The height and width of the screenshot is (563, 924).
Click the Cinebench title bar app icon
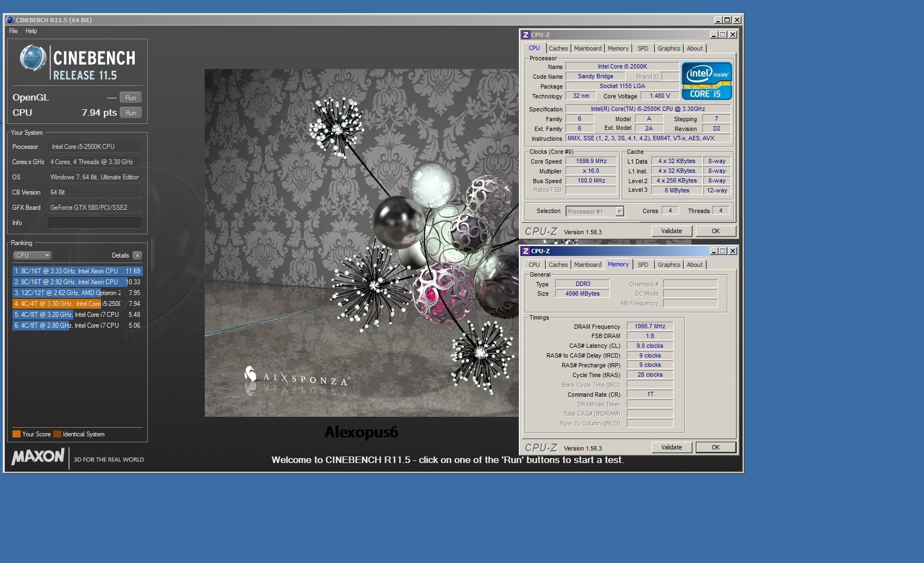point(10,20)
